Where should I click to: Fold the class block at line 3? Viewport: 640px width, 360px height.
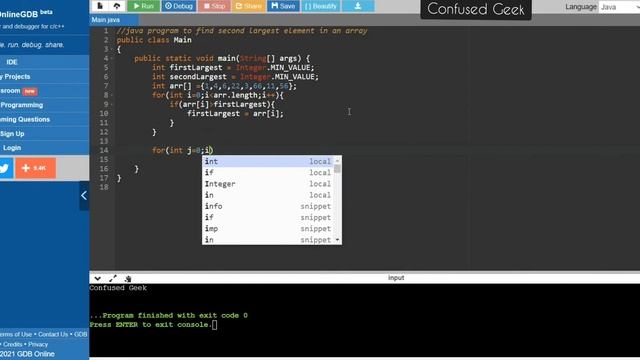(x=111, y=49)
